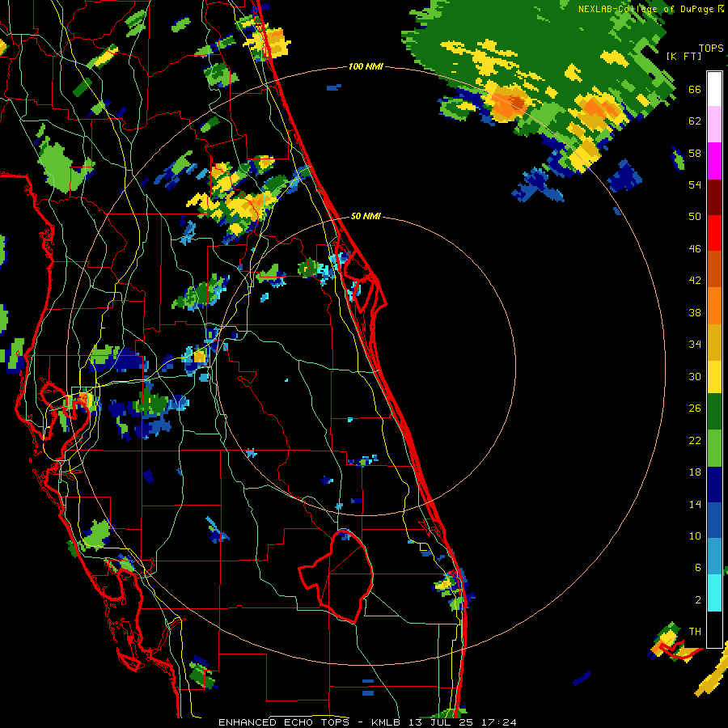Click the 34 legend value
728x728 pixels.
695,344
